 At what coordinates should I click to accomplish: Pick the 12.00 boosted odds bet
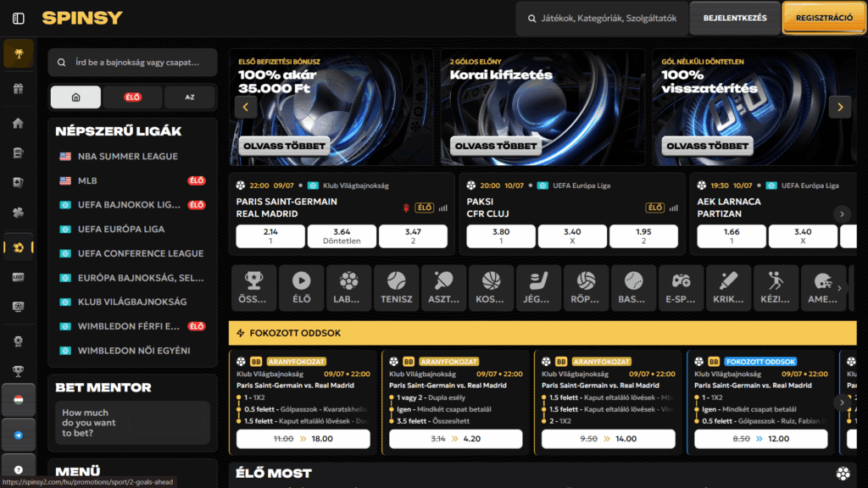pyautogui.click(x=761, y=439)
